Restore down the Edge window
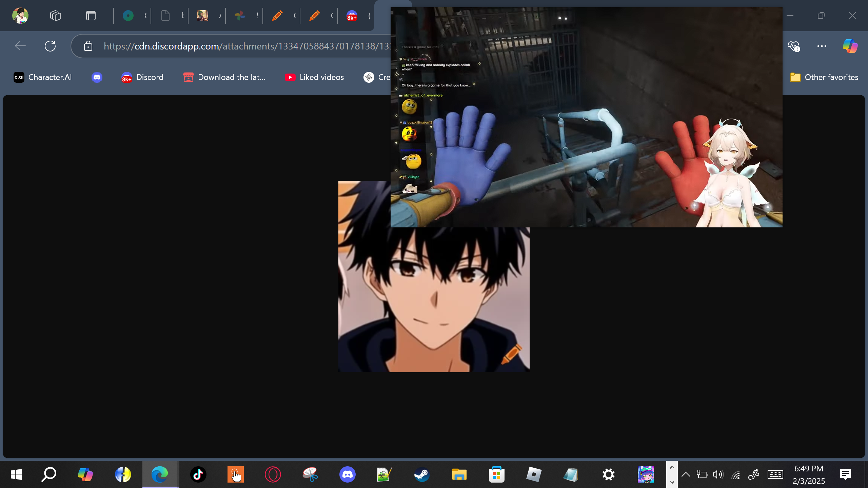The image size is (868, 488). pyautogui.click(x=821, y=16)
